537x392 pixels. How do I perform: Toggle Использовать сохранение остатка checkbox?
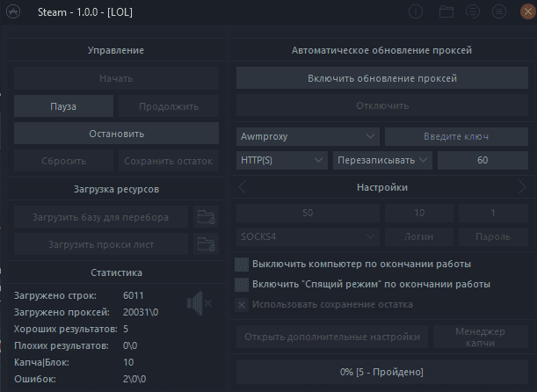pyautogui.click(x=242, y=305)
